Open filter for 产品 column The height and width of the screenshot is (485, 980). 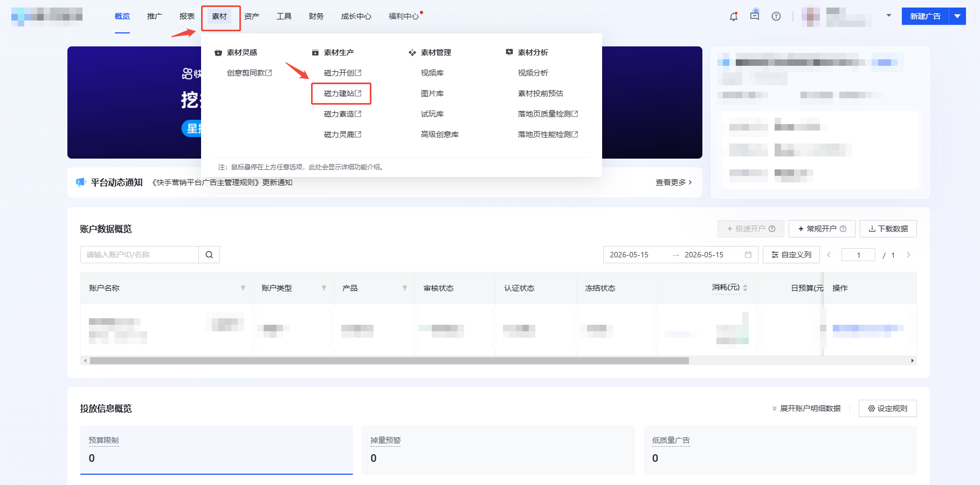[x=405, y=288]
